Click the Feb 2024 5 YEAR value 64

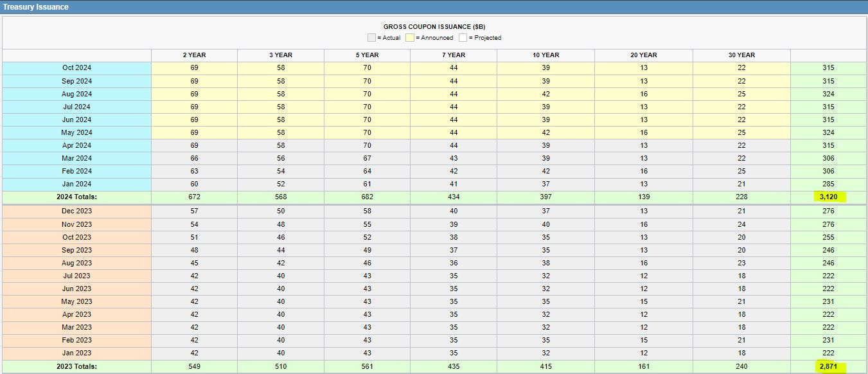click(367, 171)
